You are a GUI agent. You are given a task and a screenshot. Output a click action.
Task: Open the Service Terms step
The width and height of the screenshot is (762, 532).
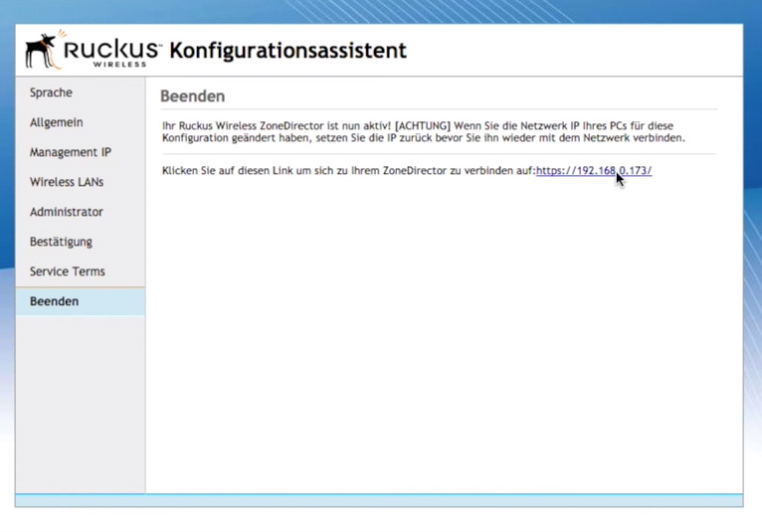pos(67,271)
